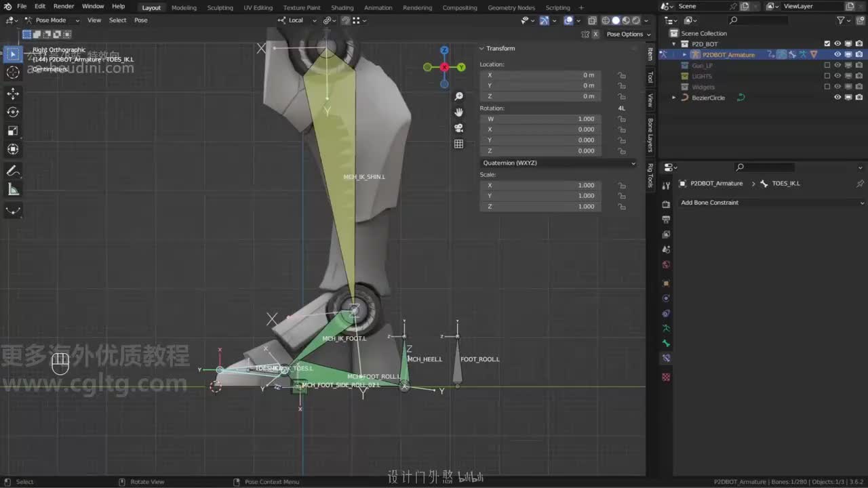Toggle X-Ray display in viewport header
The image size is (868, 488).
592,20
